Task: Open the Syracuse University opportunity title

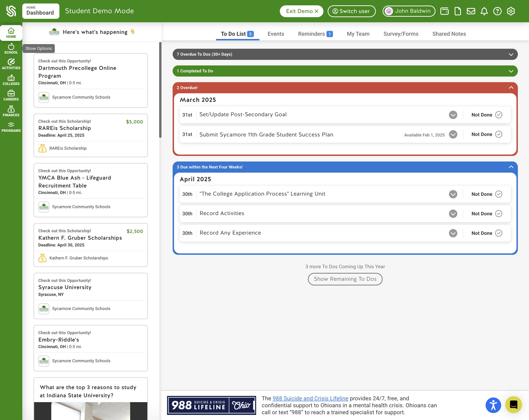Action: coord(65,287)
